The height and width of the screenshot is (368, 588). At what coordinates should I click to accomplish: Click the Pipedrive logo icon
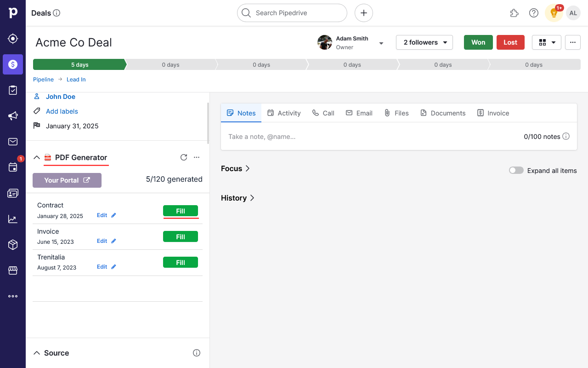pyautogui.click(x=13, y=13)
